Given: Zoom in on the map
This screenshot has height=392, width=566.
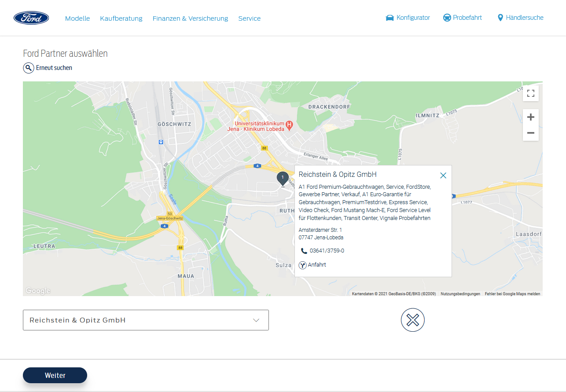Looking at the screenshot, I should coord(531,117).
